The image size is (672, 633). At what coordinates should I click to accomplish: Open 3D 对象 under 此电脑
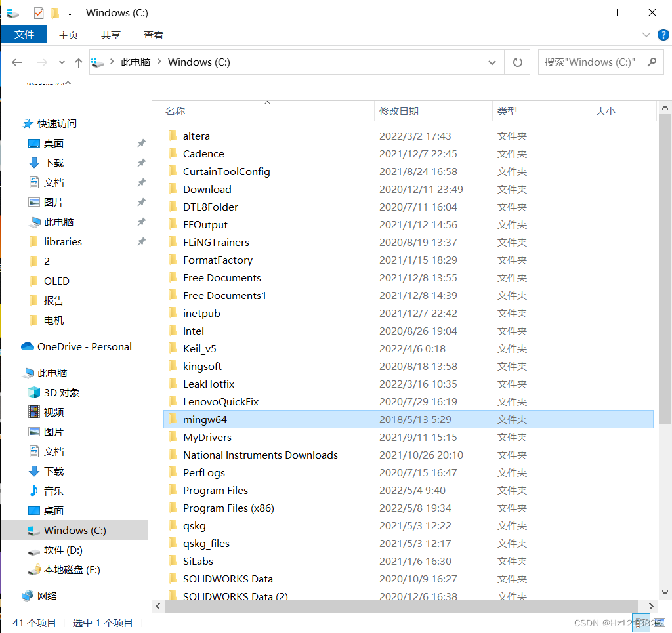[x=61, y=393]
